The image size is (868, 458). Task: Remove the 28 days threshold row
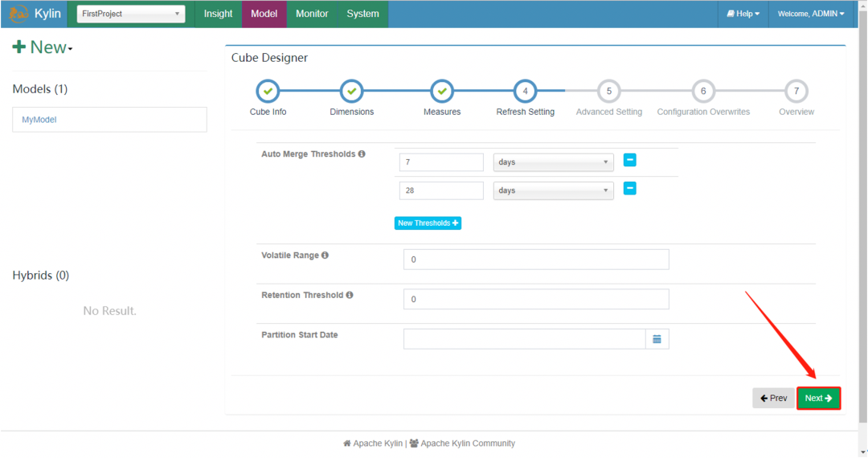[x=629, y=189]
